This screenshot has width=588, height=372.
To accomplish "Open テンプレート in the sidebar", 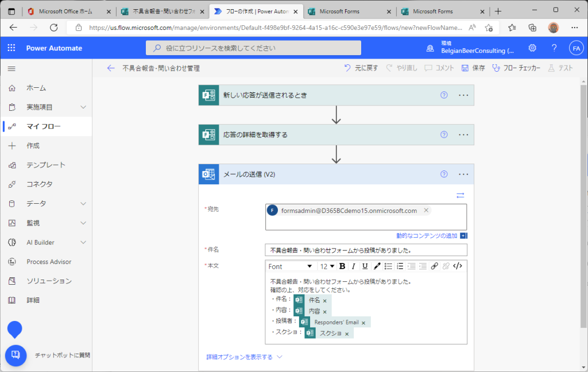I will pos(46,165).
